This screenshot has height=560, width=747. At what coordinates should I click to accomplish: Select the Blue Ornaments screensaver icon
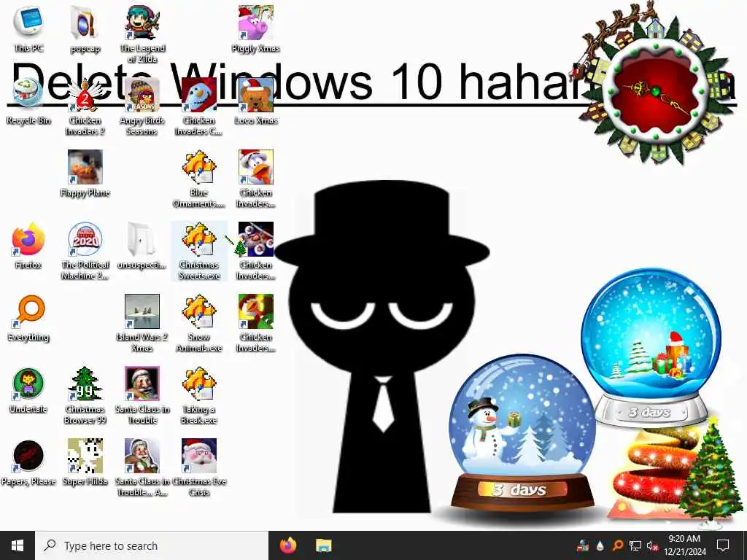(x=198, y=178)
